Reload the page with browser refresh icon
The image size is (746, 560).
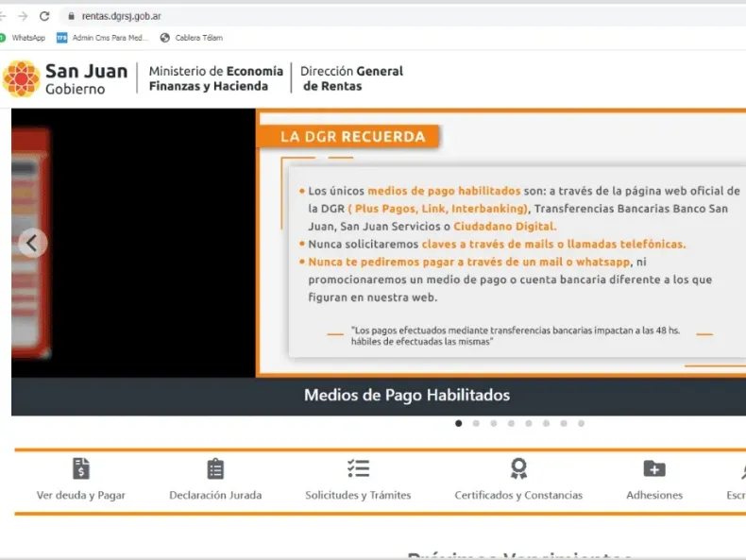[x=44, y=16]
